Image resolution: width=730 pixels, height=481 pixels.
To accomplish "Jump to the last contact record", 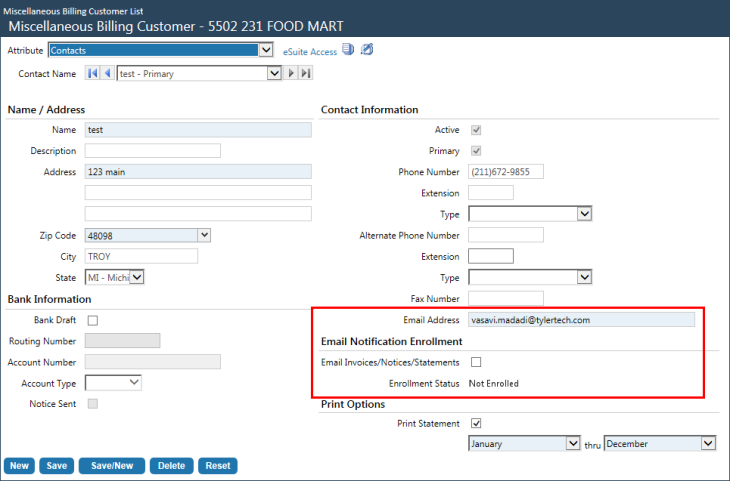I will click(x=305, y=73).
